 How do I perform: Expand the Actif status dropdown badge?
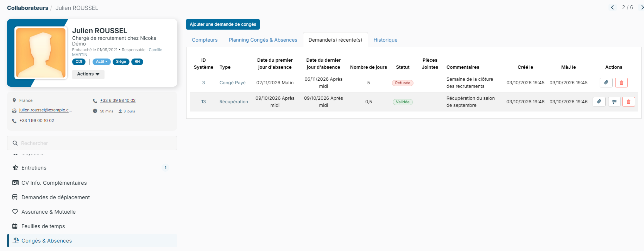pyautogui.click(x=102, y=62)
